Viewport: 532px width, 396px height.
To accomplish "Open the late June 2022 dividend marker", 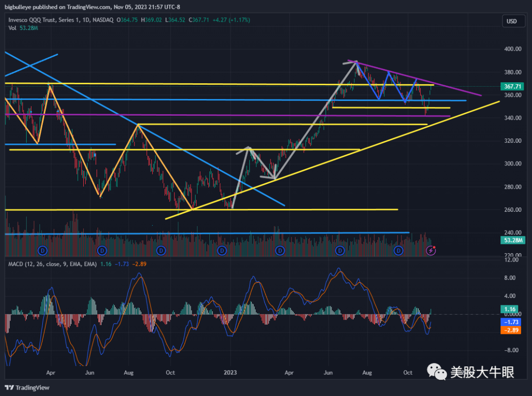I will 102,251.
